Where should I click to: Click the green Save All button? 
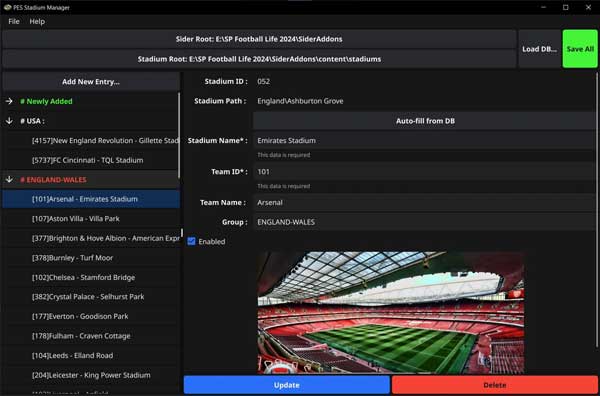(x=580, y=49)
